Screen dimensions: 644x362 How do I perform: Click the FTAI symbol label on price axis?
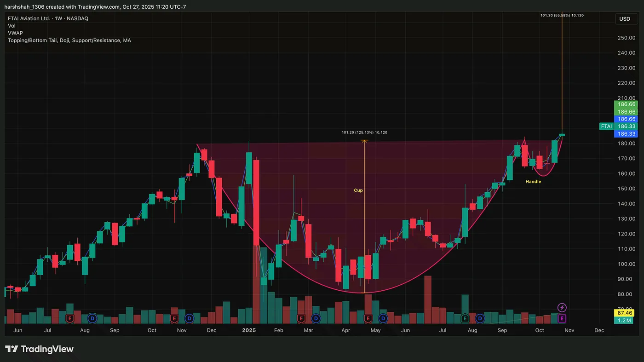[x=605, y=126]
